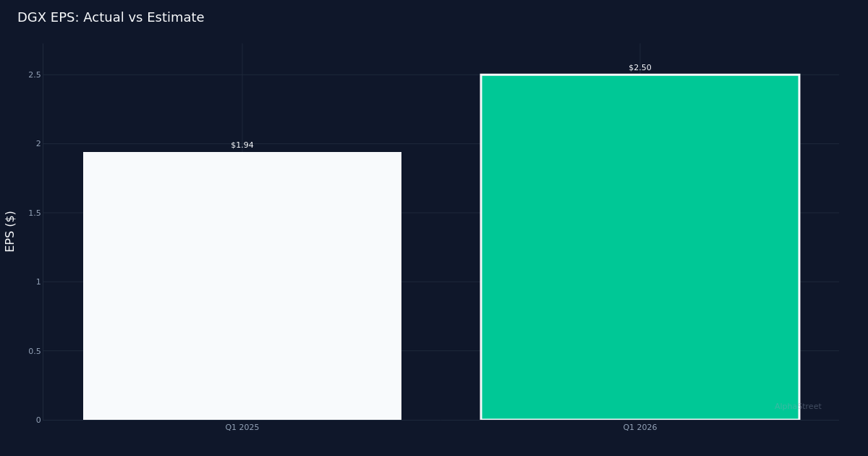
Task: Click the $1.94 data label
Action: pyautogui.click(x=242, y=145)
